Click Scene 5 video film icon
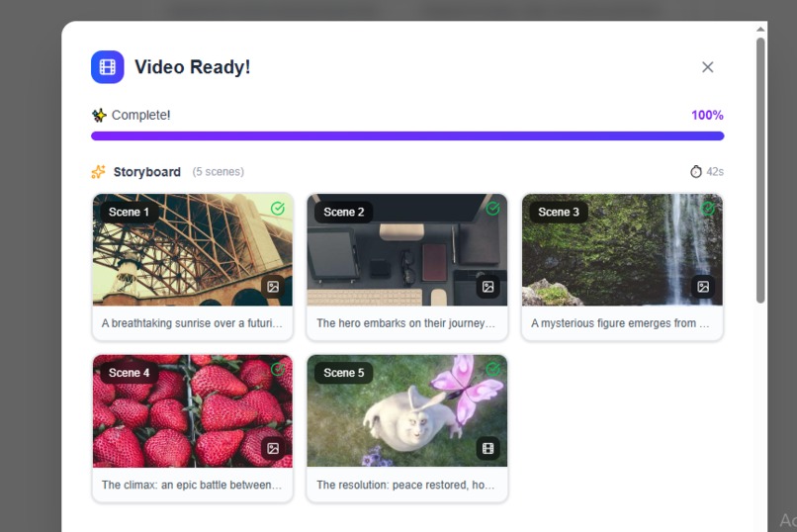This screenshot has height=532, width=797. tap(487, 448)
